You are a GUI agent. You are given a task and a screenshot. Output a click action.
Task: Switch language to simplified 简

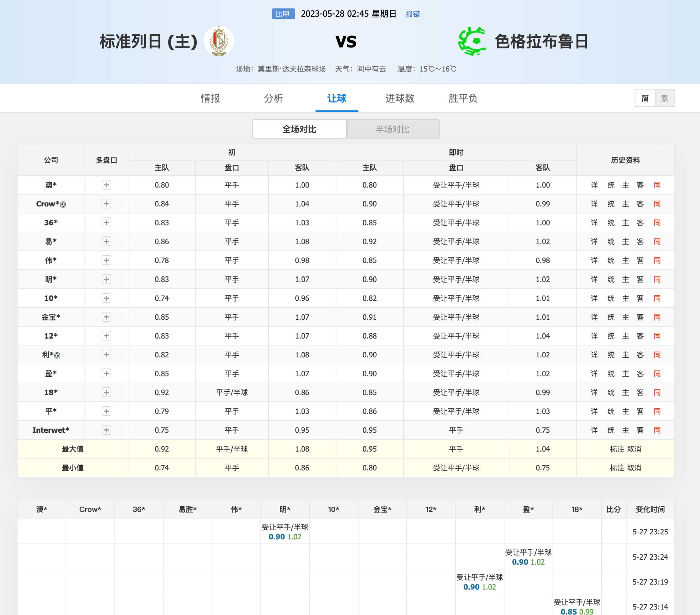645,98
